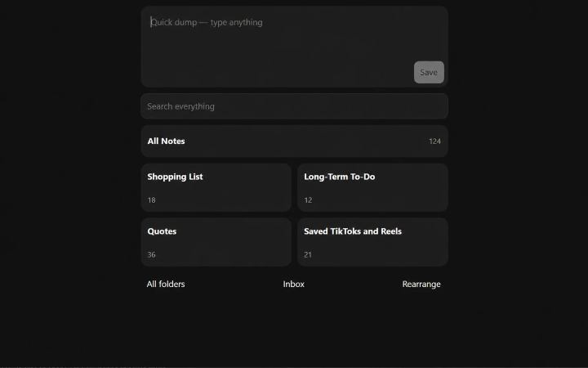
Task: Click the Save button
Action: (429, 72)
